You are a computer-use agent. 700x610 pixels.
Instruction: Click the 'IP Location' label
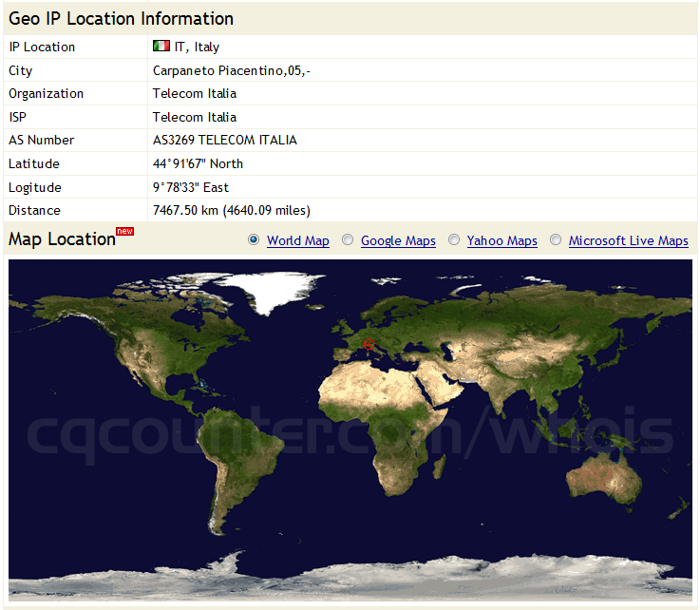[42, 47]
